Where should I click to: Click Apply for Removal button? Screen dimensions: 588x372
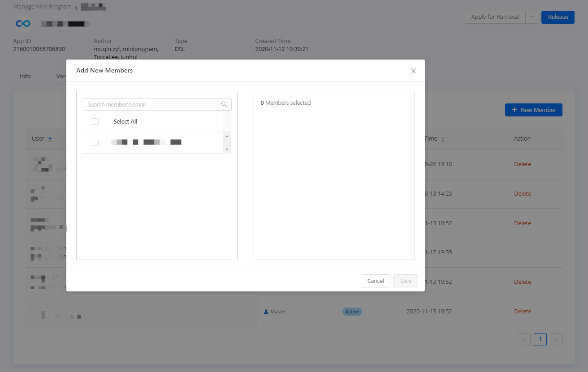(495, 17)
